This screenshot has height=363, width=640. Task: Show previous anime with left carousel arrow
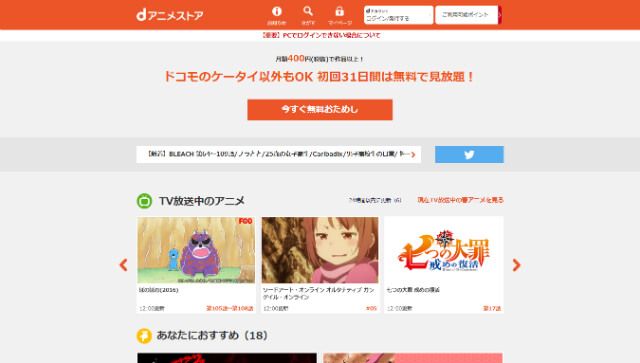click(x=123, y=265)
